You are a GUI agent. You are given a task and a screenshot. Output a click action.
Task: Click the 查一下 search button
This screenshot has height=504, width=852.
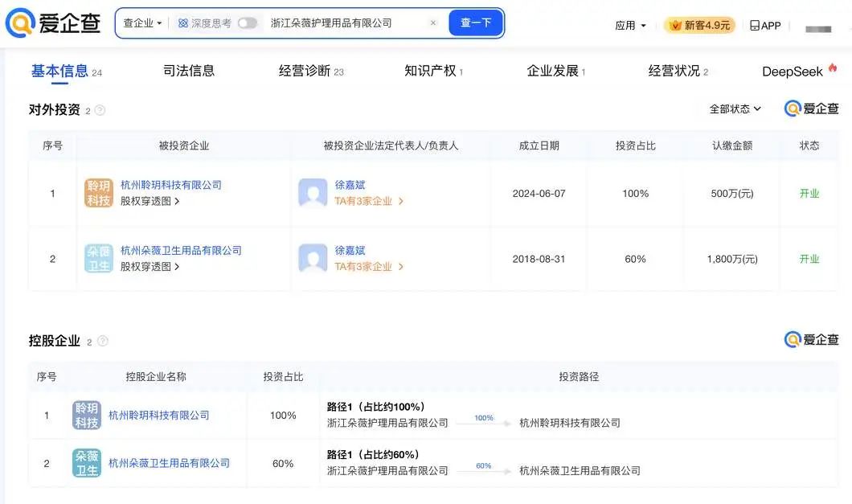(476, 23)
